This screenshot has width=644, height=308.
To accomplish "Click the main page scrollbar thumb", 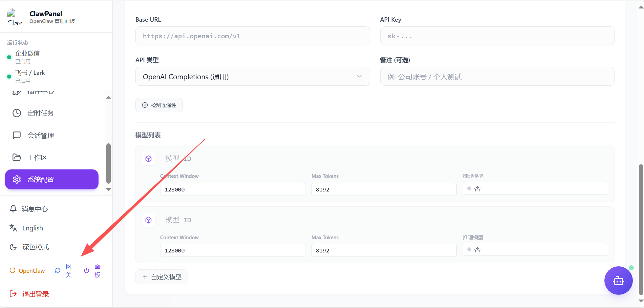I will [x=641, y=230].
